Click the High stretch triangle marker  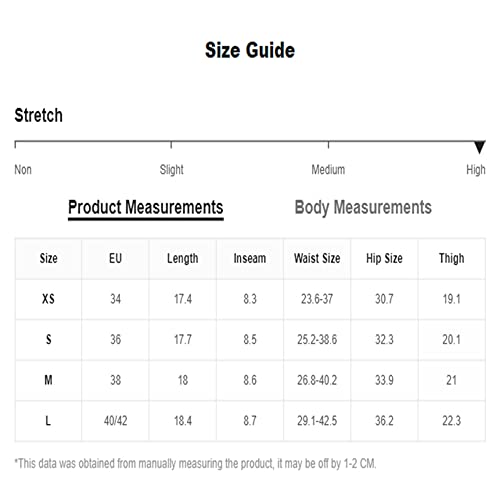[x=479, y=147]
